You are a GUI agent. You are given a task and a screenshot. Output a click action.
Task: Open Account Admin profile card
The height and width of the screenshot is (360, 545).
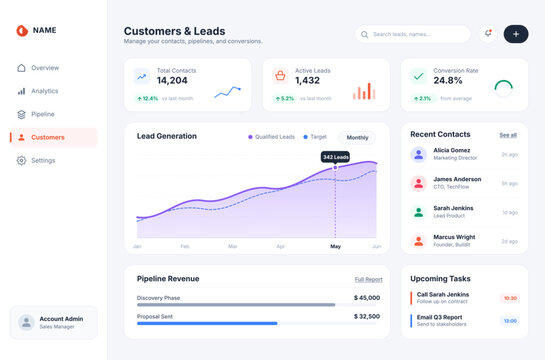54,322
